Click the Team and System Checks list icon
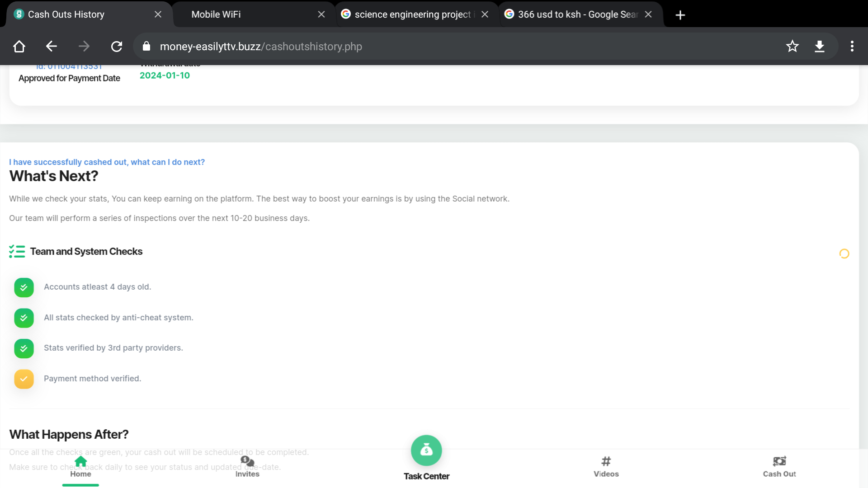The image size is (868, 488). click(17, 251)
